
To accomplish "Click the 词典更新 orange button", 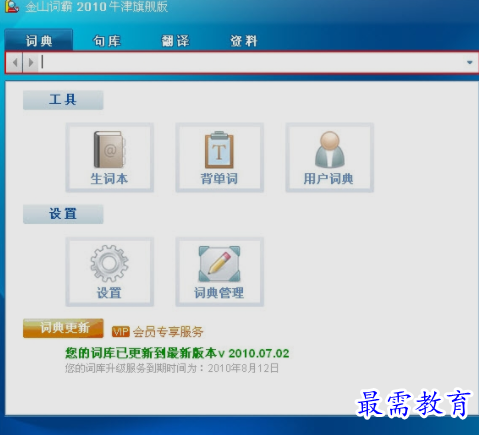I will [63, 328].
